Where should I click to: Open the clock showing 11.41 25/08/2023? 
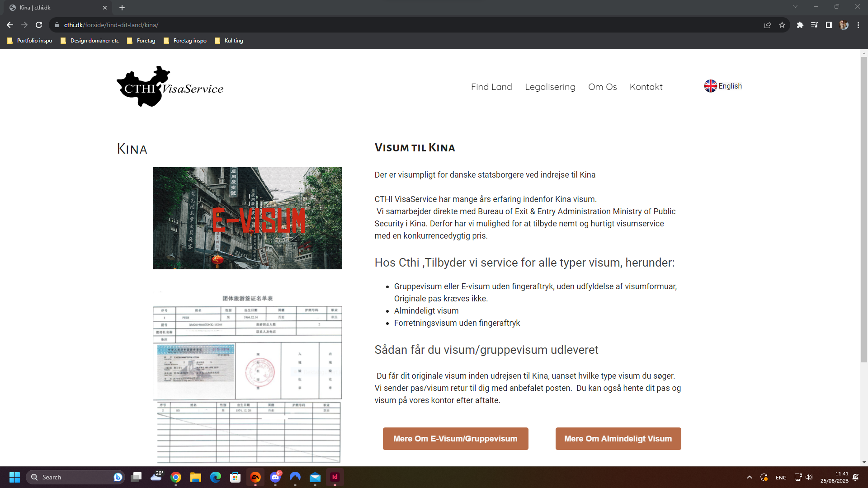pyautogui.click(x=834, y=477)
